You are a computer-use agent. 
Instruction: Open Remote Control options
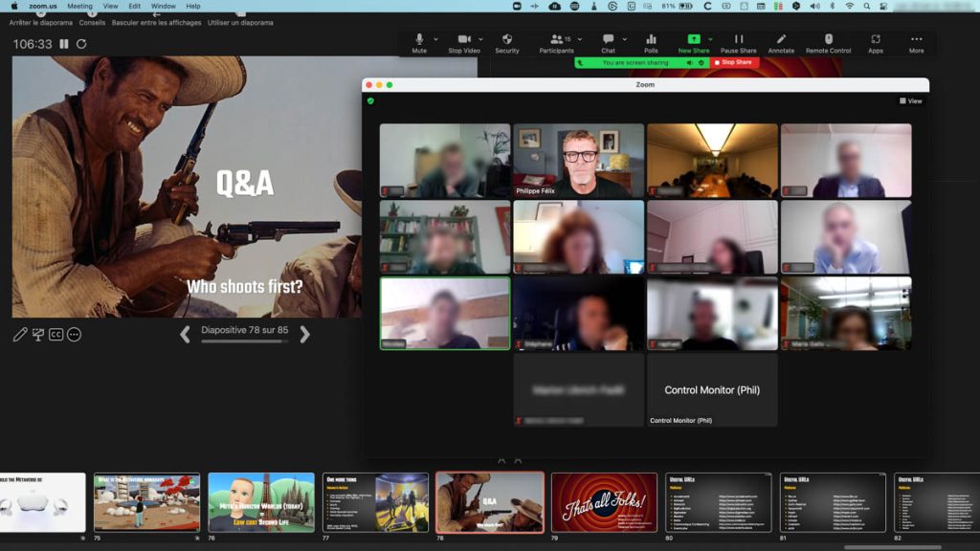click(x=828, y=44)
